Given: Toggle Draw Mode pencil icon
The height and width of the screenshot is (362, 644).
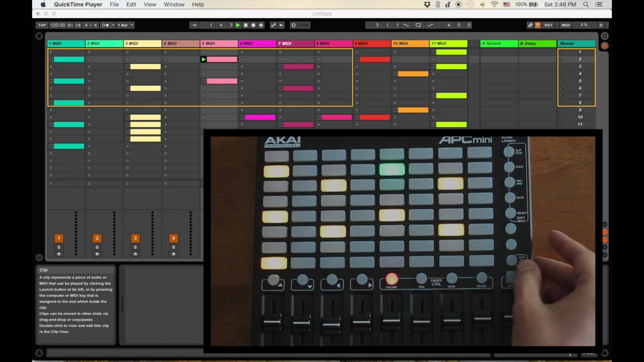Looking at the screenshot, I should 530,25.
